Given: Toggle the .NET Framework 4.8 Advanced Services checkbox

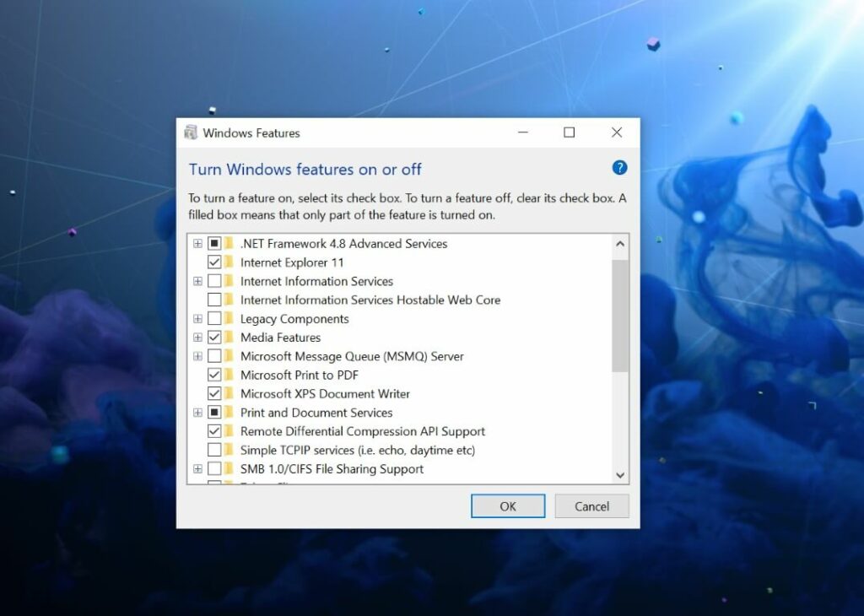Looking at the screenshot, I should click(x=214, y=243).
